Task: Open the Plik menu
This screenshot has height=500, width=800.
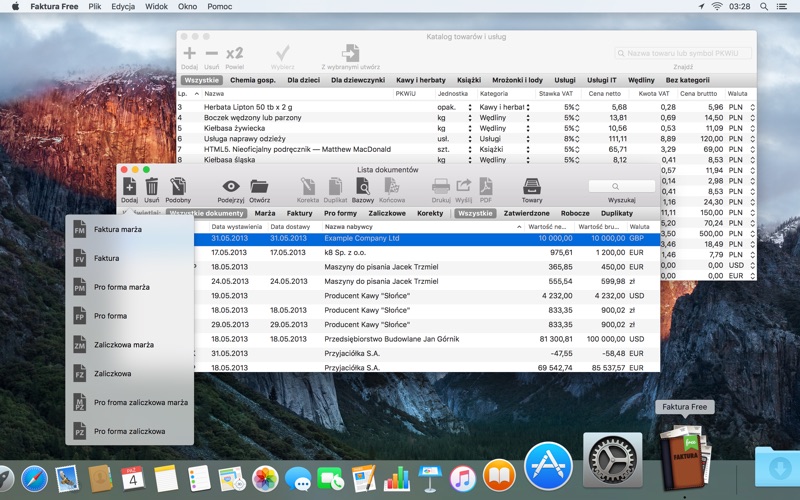Action: (94, 6)
